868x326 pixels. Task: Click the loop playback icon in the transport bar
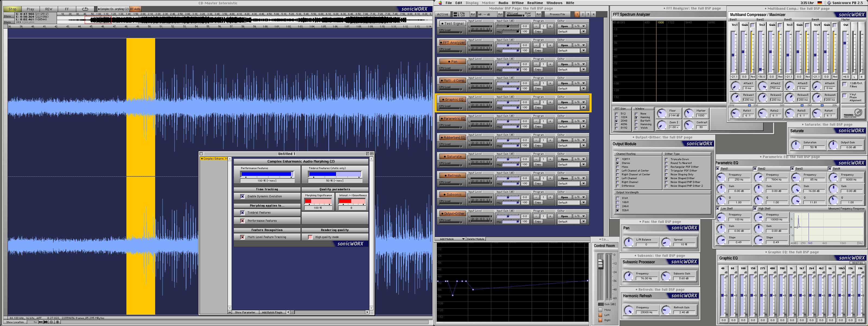[85, 9]
